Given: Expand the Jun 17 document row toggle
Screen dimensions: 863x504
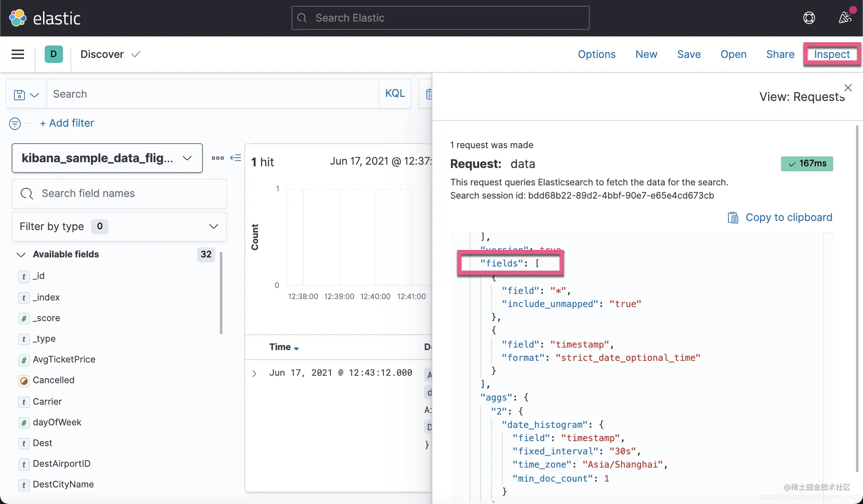Looking at the screenshot, I should coord(254,373).
